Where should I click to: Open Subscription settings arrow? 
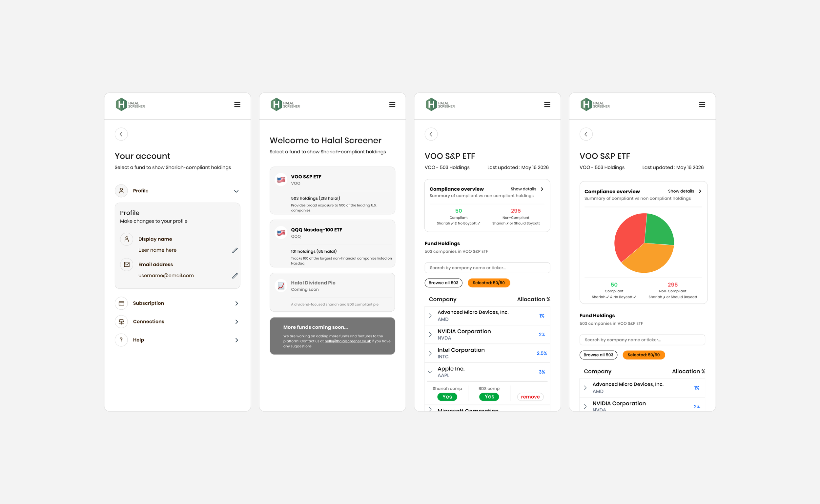click(x=236, y=303)
